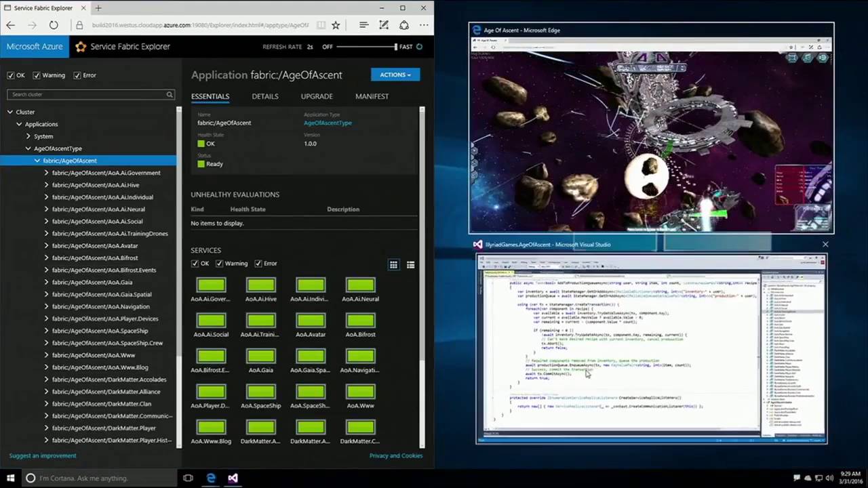The width and height of the screenshot is (868, 488).
Task: Start a Web Note in Edge
Action: (384, 25)
